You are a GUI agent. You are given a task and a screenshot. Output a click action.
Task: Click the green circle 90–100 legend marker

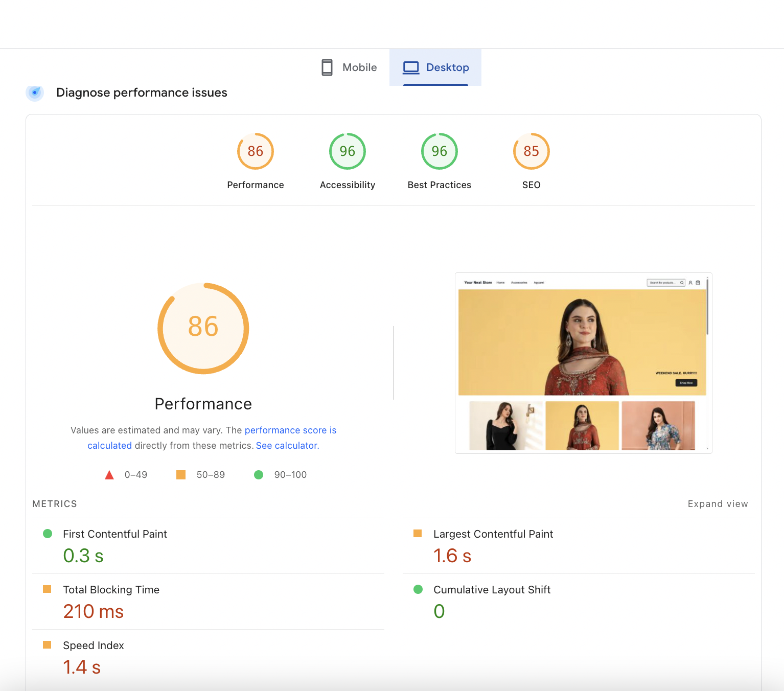[x=259, y=475]
